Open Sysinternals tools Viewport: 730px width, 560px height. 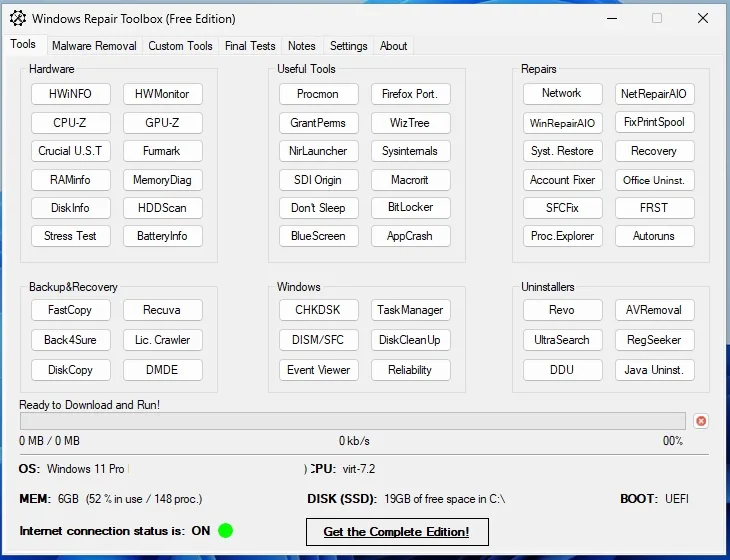tap(411, 151)
